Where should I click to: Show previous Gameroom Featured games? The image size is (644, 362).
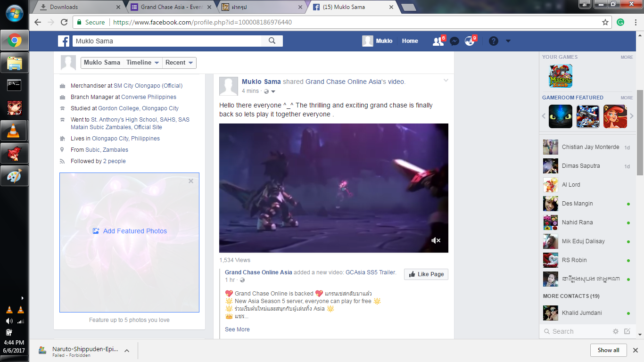[x=544, y=116]
